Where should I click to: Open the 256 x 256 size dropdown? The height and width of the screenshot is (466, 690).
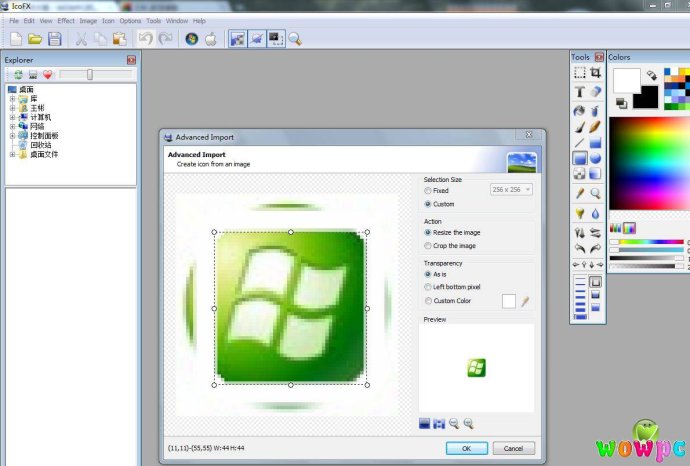[x=511, y=190]
